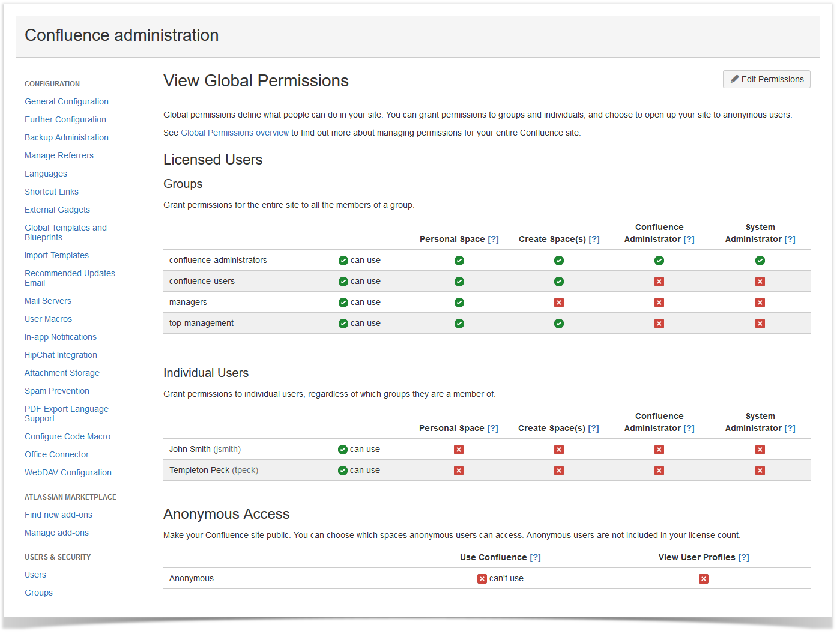Click Templeton Peck Create Space(s) red X icon

558,471
